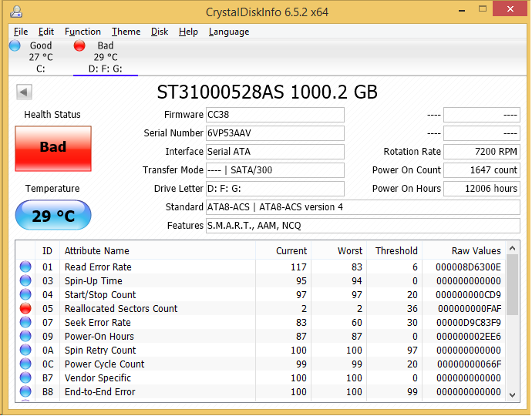Click the 29 °C temperature button
Viewport: 532px width, 416px height.
53,215
